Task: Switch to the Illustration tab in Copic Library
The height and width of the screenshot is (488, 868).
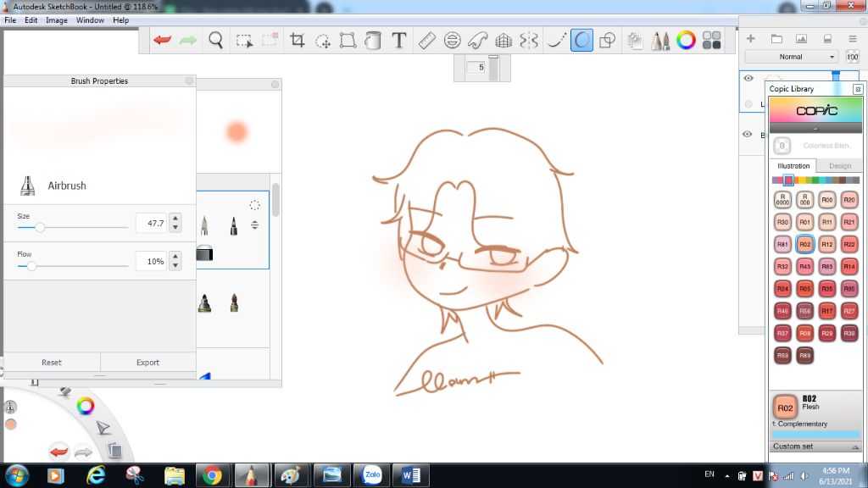Action: click(x=793, y=165)
